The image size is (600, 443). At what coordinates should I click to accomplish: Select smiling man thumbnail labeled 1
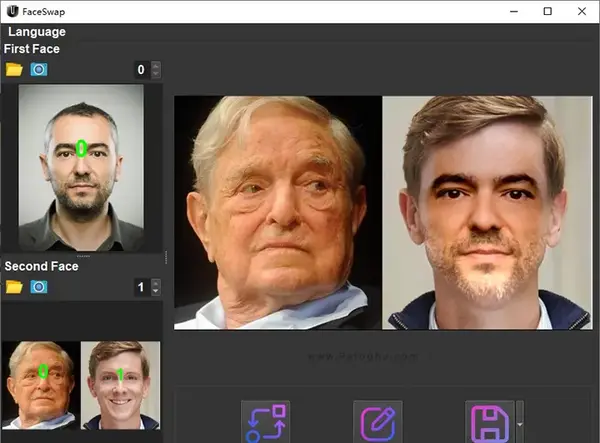(x=121, y=385)
